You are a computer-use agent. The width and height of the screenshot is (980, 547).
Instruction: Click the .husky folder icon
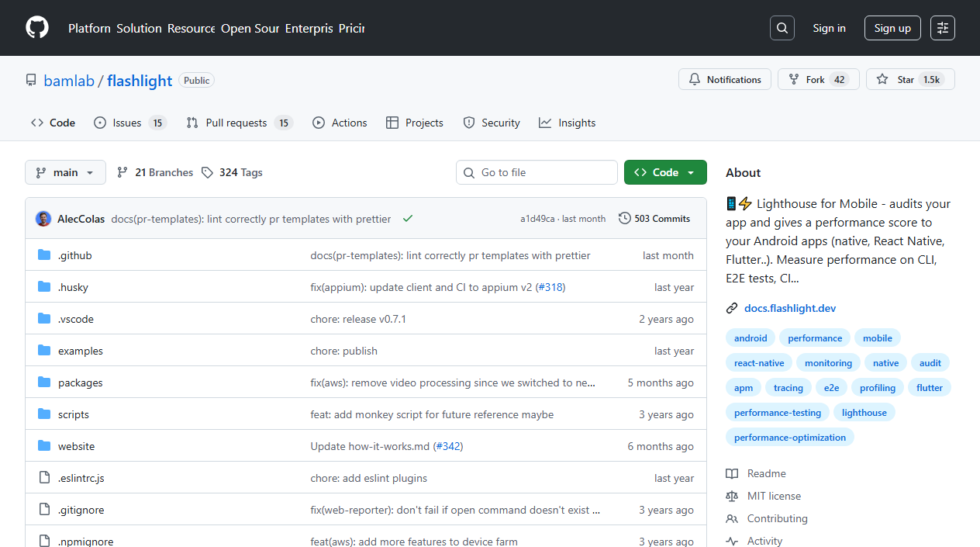pyautogui.click(x=44, y=287)
